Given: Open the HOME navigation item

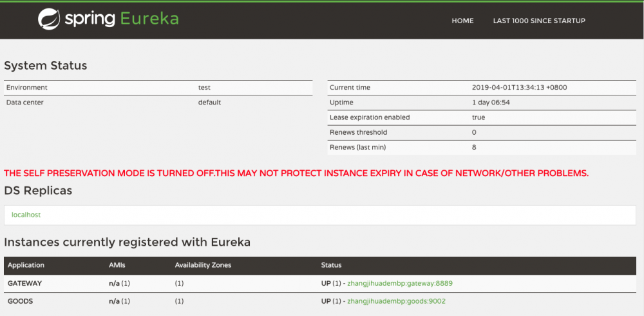Looking at the screenshot, I should click(x=462, y=21).
